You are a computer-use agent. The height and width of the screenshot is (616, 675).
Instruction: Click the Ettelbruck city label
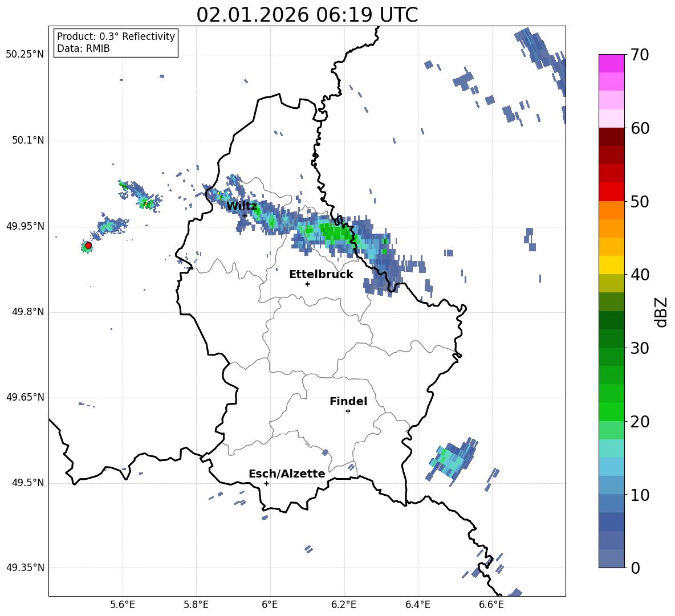321,275
